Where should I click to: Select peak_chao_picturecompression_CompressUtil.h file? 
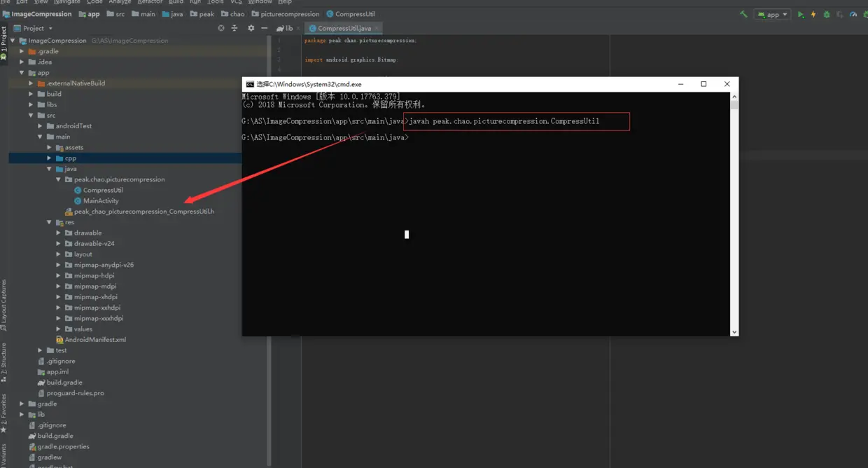139,212
